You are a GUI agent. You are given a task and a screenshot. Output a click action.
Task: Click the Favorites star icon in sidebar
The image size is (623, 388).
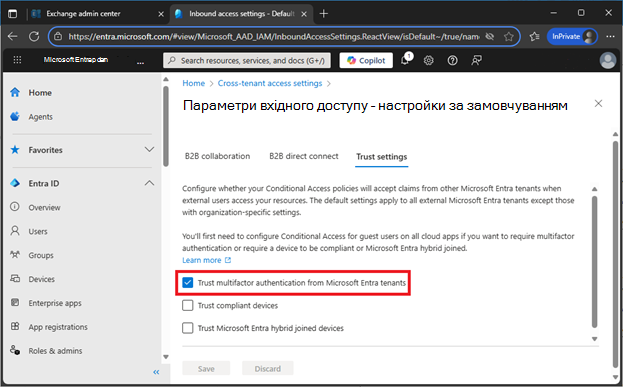click(15, 150)
